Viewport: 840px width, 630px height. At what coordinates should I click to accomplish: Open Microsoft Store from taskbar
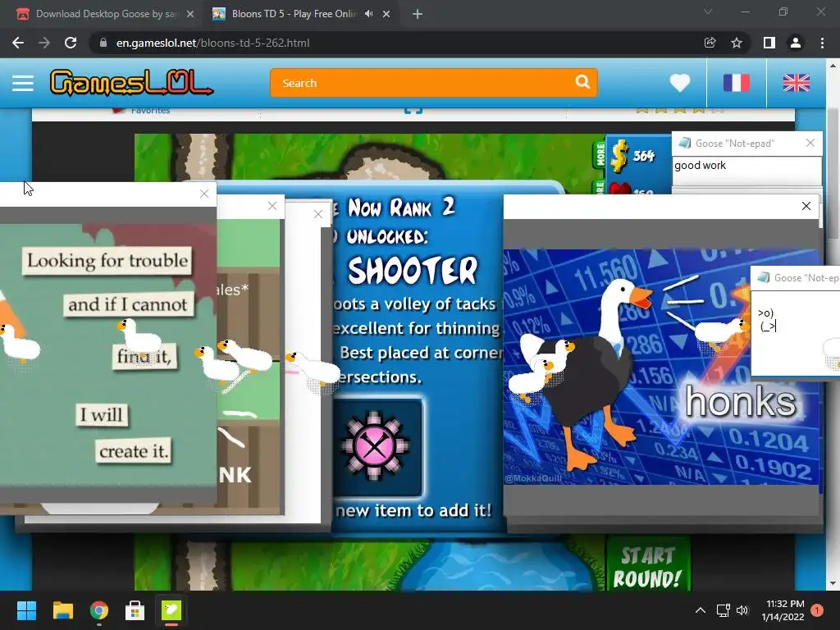[x=135, y=610]
